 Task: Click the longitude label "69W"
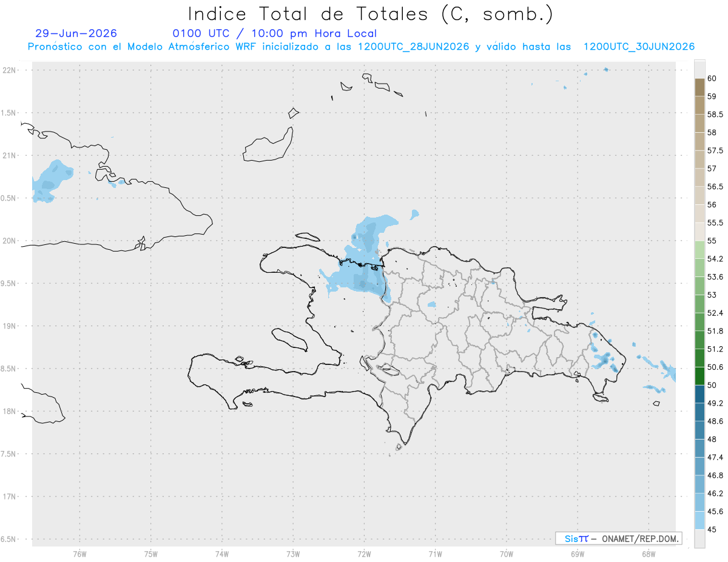coord(578,554)
